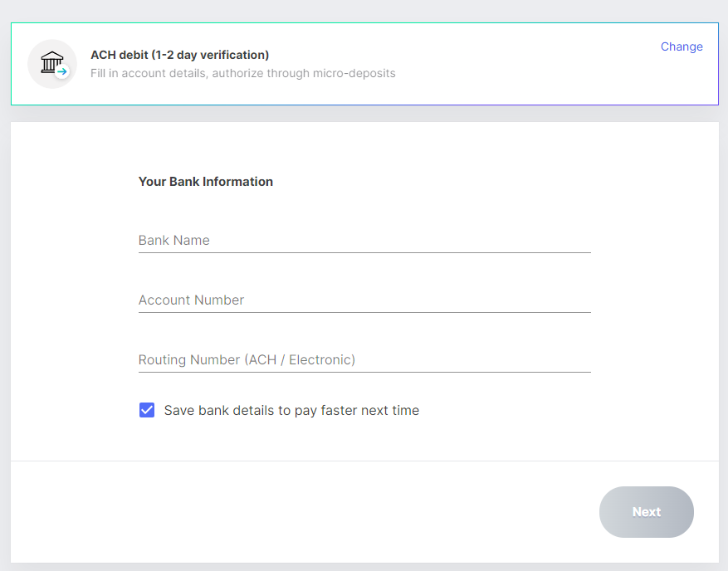Select the ACH debit heading text
Screen dimensions: 728x571
pyautogui.click(x=179, y=55)
